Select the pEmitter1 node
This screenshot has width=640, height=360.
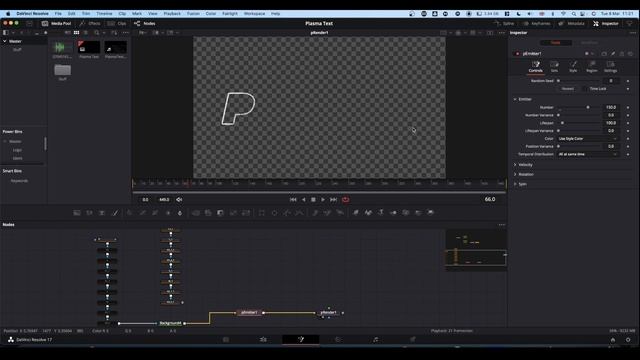coord(249,313)
